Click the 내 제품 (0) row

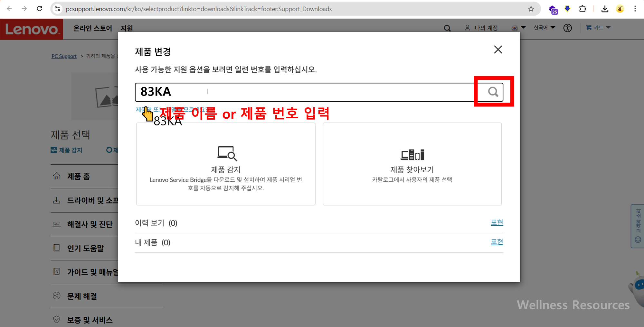(x=319, y=242)
